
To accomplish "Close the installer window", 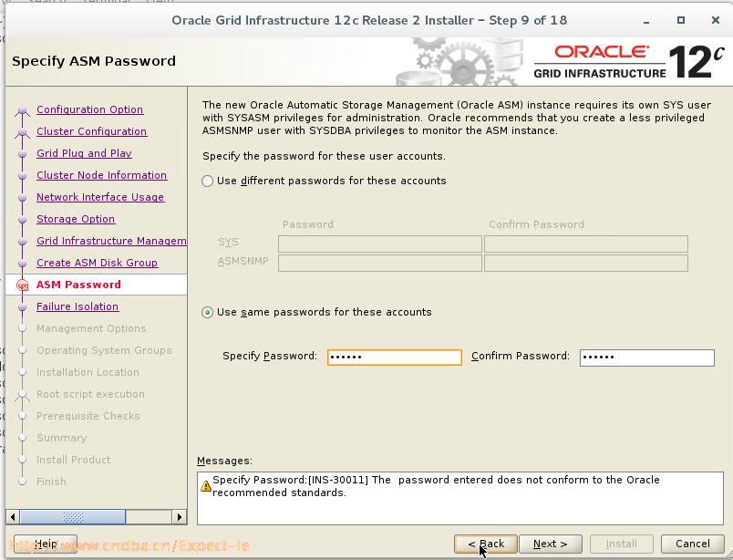I will (x=716, y=20).
